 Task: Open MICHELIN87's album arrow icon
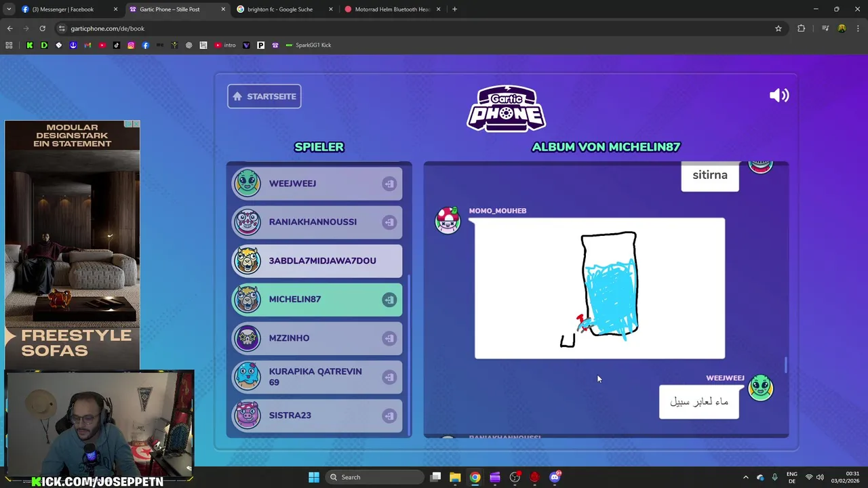pos(389,300)
